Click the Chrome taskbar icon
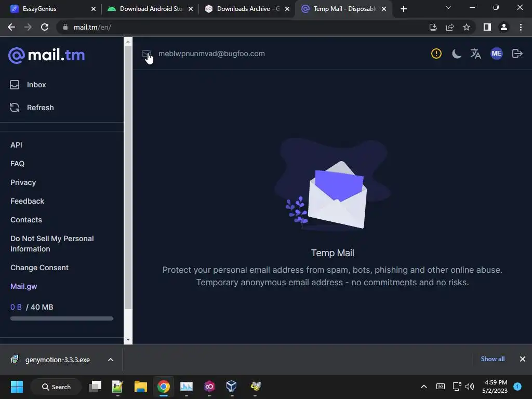 click(x=164, y=387)
